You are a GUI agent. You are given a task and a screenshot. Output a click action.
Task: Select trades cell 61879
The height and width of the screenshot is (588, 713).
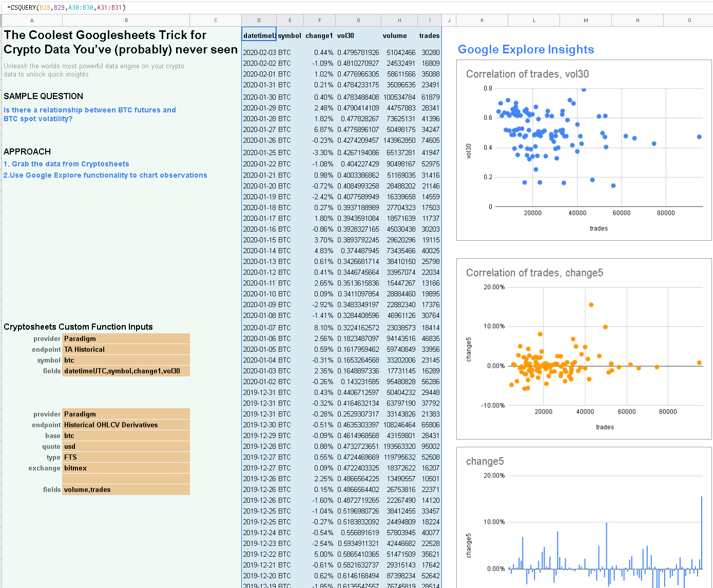coord(429,97)
